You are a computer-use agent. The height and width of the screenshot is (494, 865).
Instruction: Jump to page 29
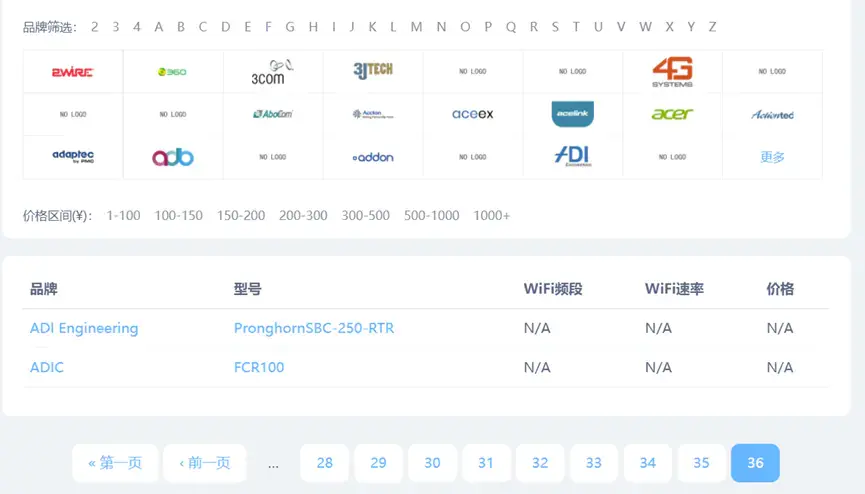[378, 463]
